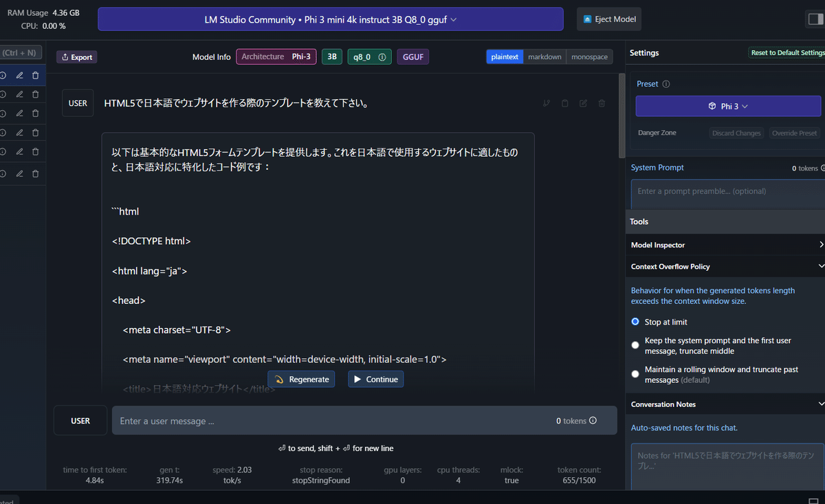The width and height of the screenshot is (825, 504).
Task: Switch to plaintext rendering
Action: 505,57
